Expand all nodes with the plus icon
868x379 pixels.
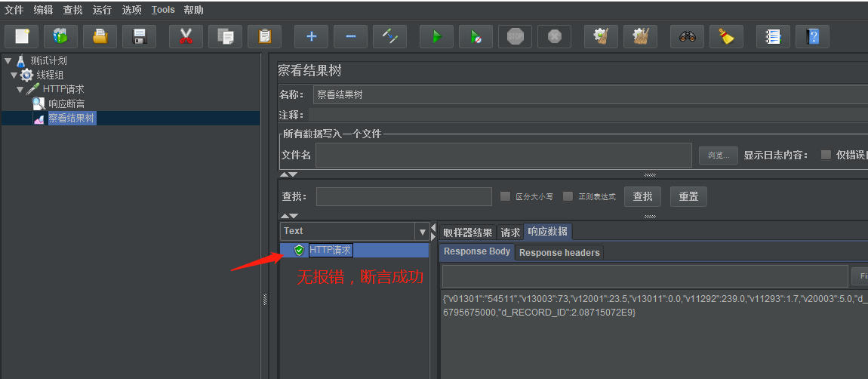pos(311,36)
